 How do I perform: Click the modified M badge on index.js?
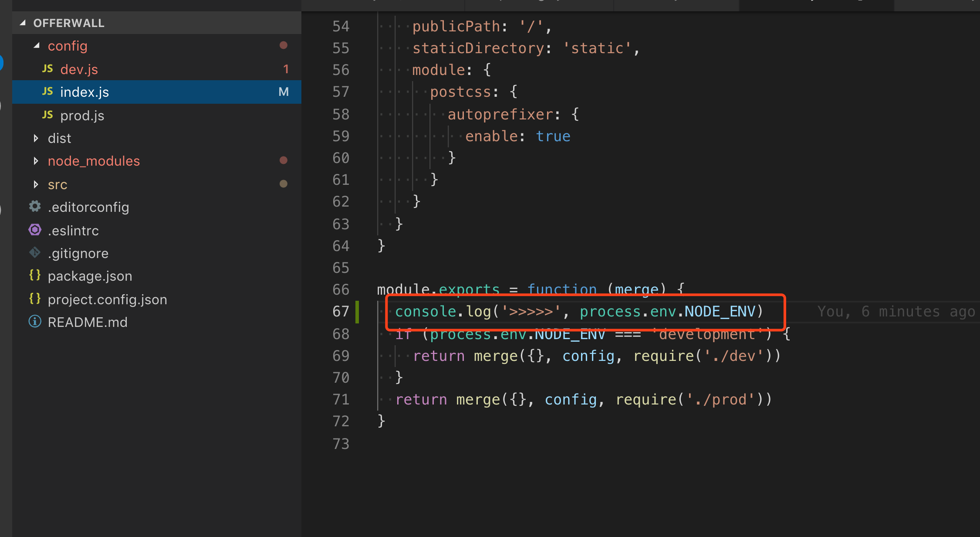[x=284, y=92]
